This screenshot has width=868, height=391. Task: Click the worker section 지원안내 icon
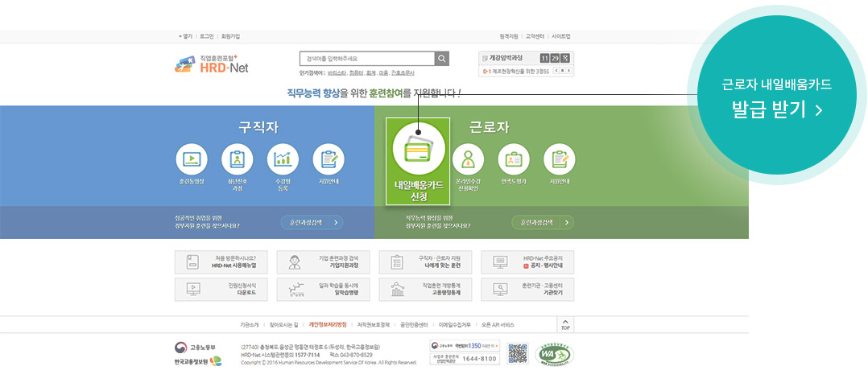click(559, 159)
